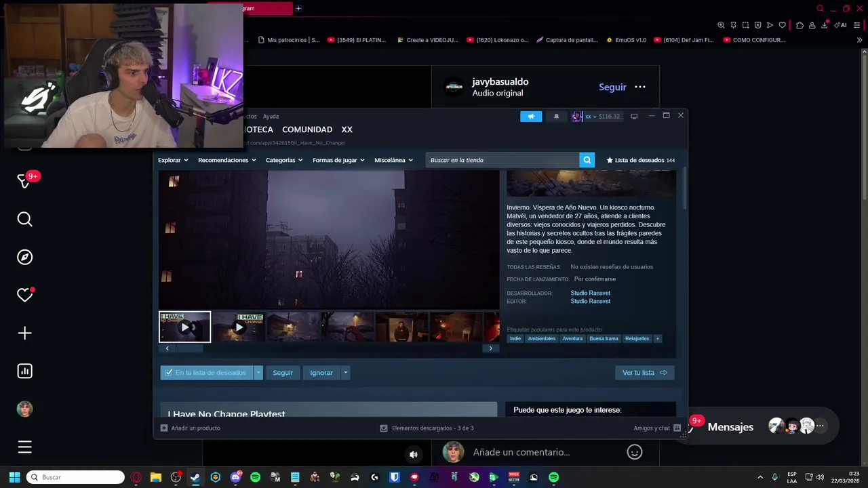Open Opera extensions cube icon
Image resolution: width=868 pixels, height=488 pixels.
(x=800, y=25)
